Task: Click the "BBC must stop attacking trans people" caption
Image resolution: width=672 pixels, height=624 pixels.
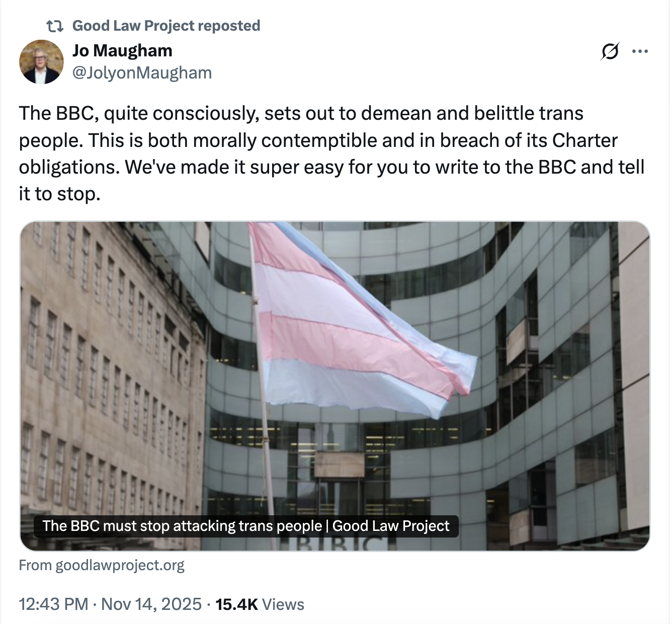Action: (x=245, y=526)
